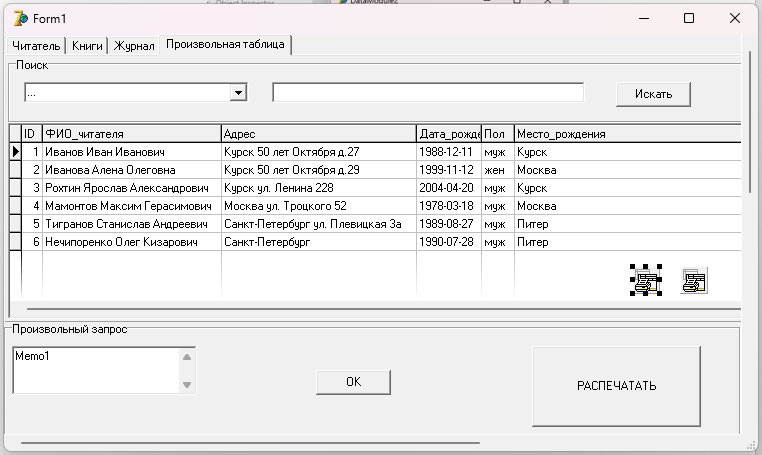The height and width of the screenshot is (455, 762).
Task: Select cell Нечипоренко Олег Кизарович
Action: coord(132,242)
